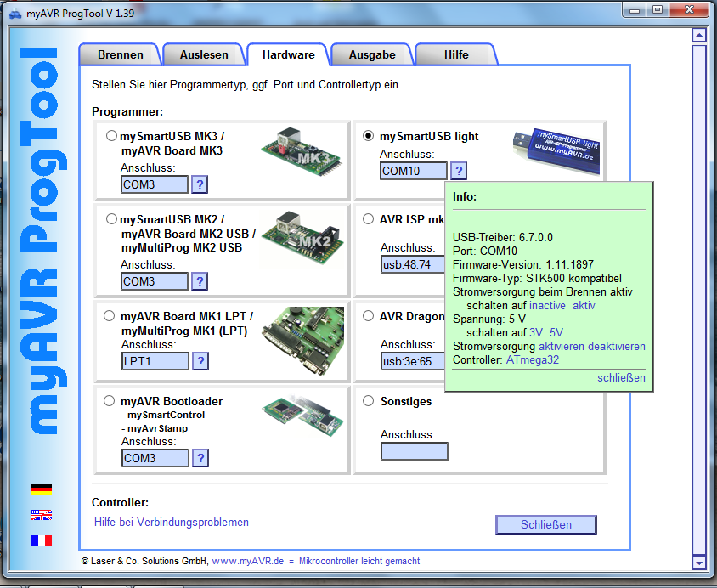Maximize the ProgTool window
The width and height of the screenshot is (717, 588).
pos(657,10)
